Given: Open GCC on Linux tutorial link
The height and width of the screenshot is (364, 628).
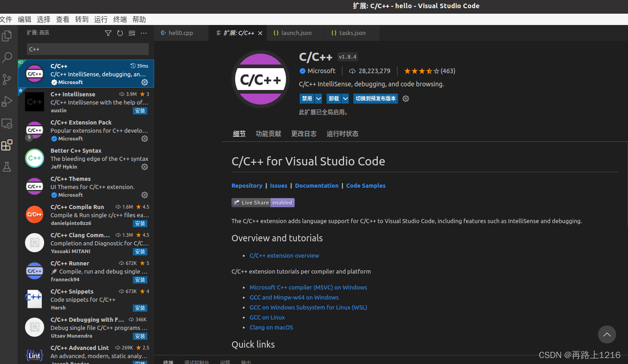Looking at the screenshot, I should tap(267, 318).
